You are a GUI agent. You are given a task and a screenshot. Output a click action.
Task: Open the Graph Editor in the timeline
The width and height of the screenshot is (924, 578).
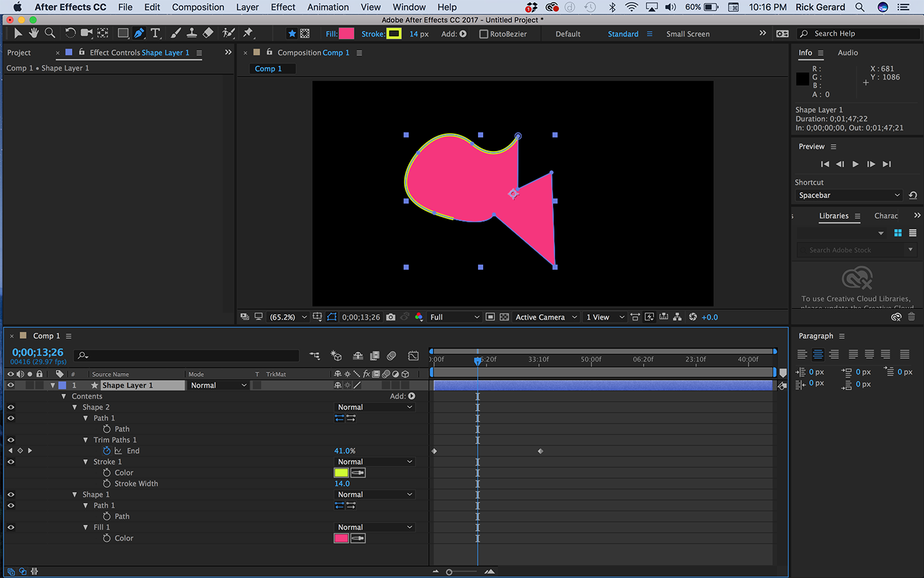(x=413, y=355)
